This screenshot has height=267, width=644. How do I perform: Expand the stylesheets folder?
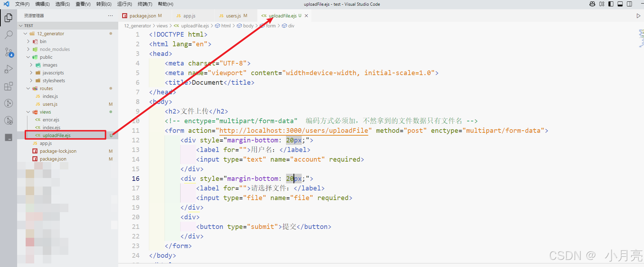[31, 81]
